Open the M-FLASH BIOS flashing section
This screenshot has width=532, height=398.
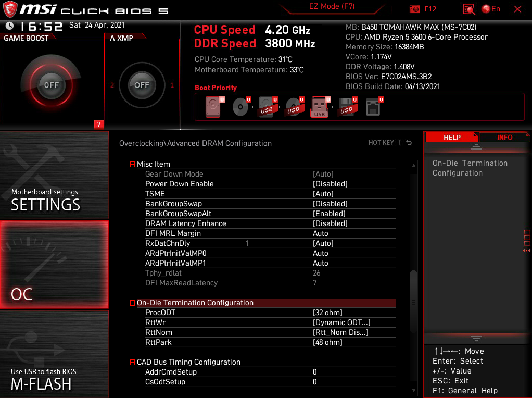[54, 354]
